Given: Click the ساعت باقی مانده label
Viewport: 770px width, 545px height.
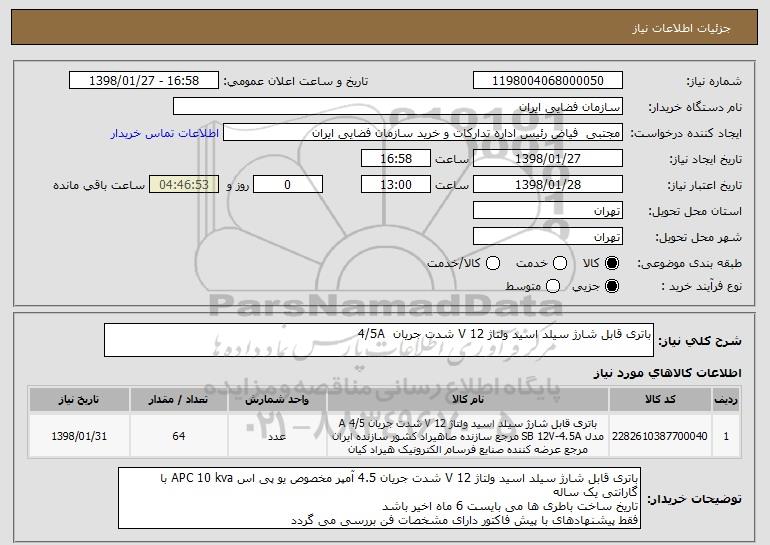Looking at the screenshot, I should point(99,185).
